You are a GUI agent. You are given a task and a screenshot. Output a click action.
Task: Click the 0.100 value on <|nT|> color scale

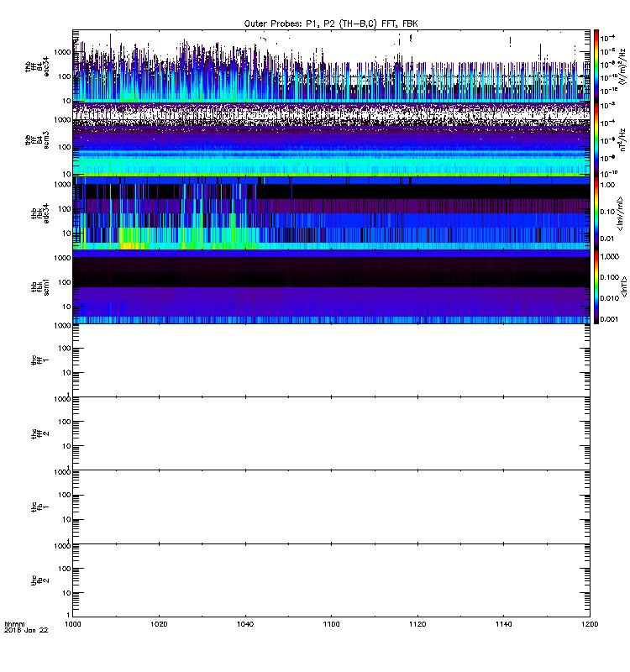coord(610,277)
